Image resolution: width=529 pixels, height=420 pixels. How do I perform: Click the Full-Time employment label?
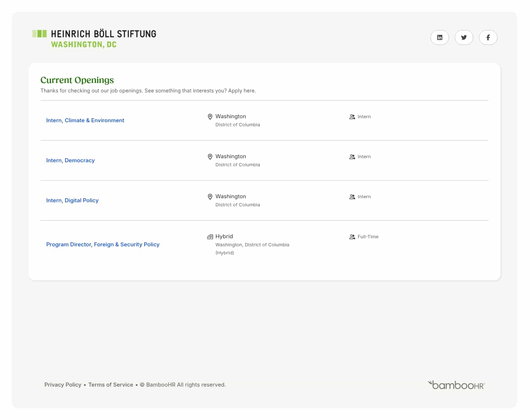tap(368, 237)
